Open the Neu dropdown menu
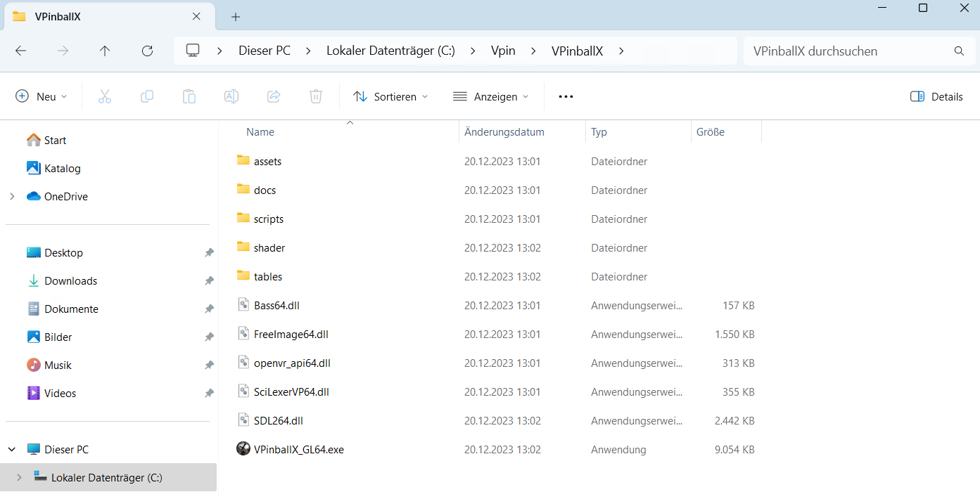 42,96
